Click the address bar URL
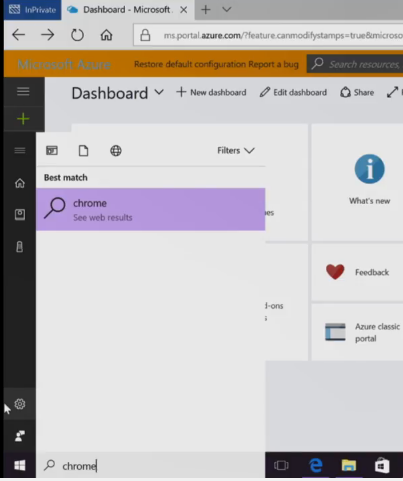Viewport: 403px width, 481px height. pos(283,35)
